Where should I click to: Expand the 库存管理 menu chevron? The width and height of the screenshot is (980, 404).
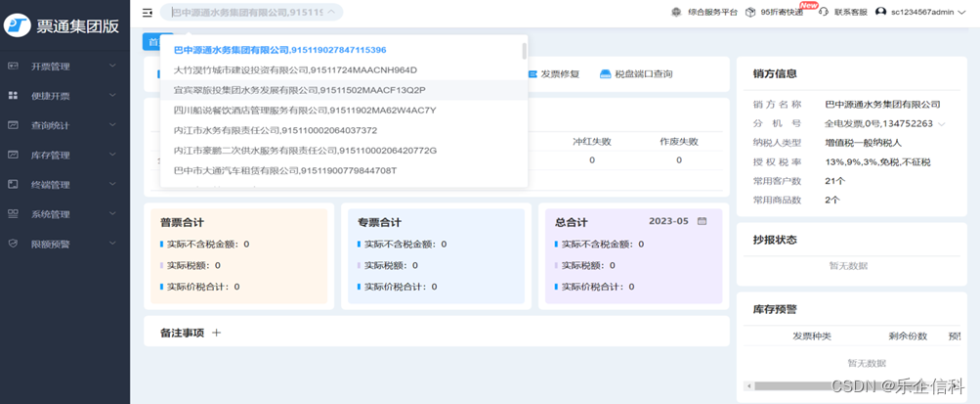[112, 154]
